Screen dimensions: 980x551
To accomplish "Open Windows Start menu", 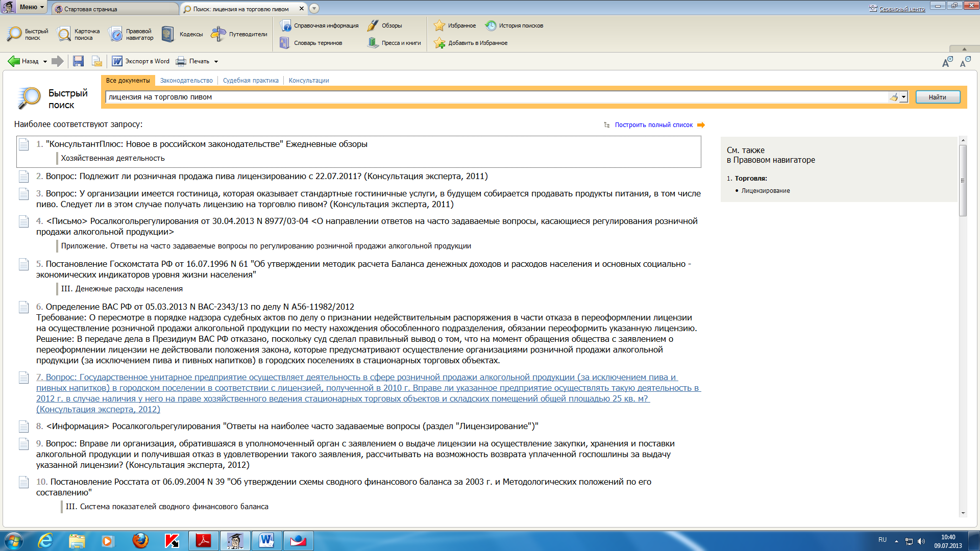I will tap(13, 541).
